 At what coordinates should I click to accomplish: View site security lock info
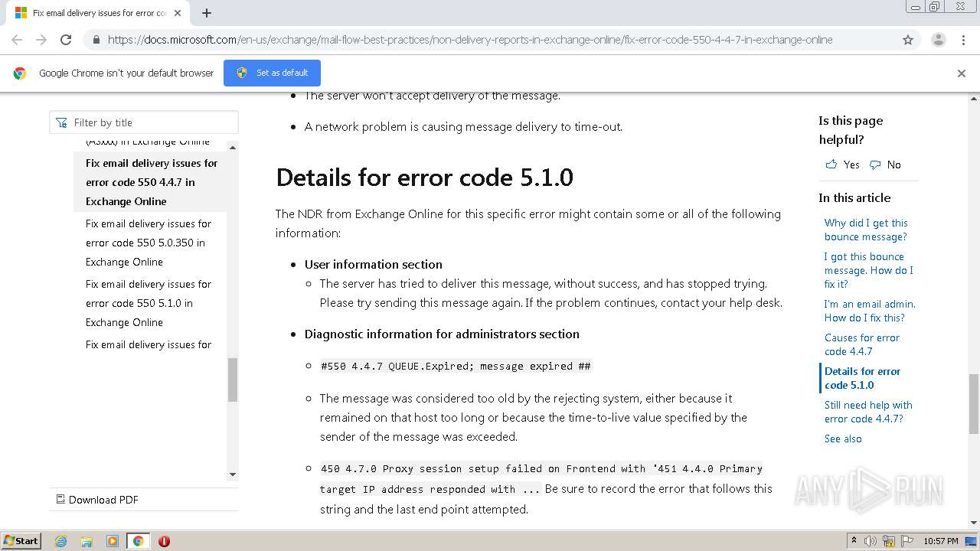pos(96,40)
